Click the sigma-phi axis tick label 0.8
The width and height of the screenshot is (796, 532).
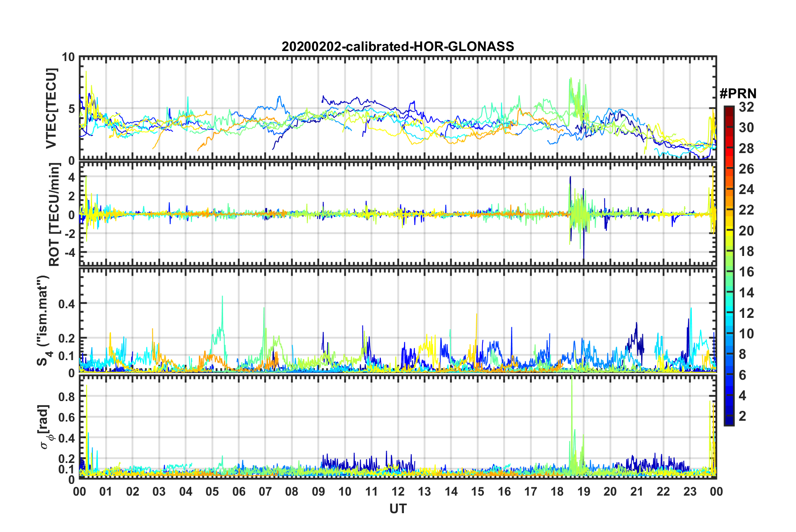click(67, 396)
